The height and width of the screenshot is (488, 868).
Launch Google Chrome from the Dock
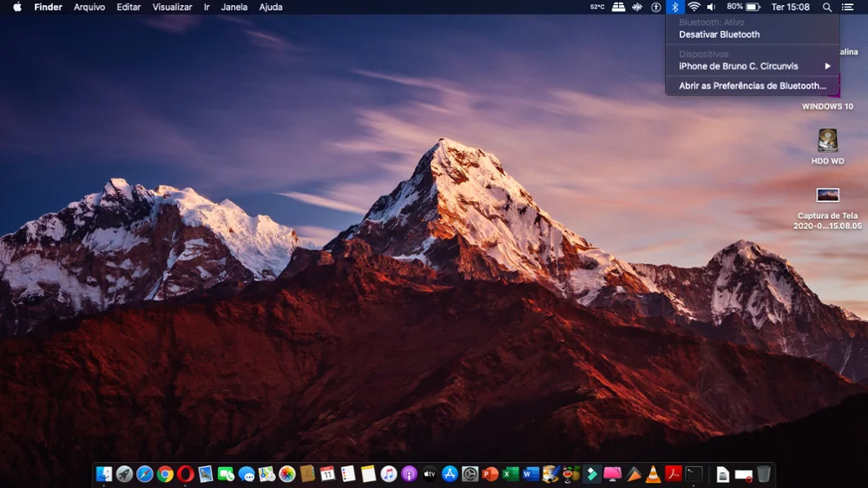165,474
